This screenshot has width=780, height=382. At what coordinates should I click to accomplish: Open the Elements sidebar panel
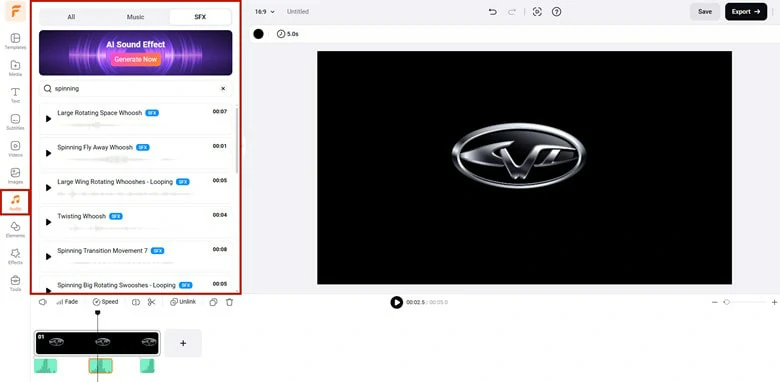coord(15,230)
